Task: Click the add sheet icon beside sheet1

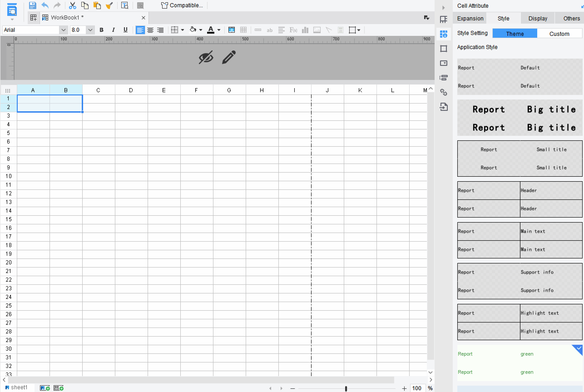Action: point(45,388)
